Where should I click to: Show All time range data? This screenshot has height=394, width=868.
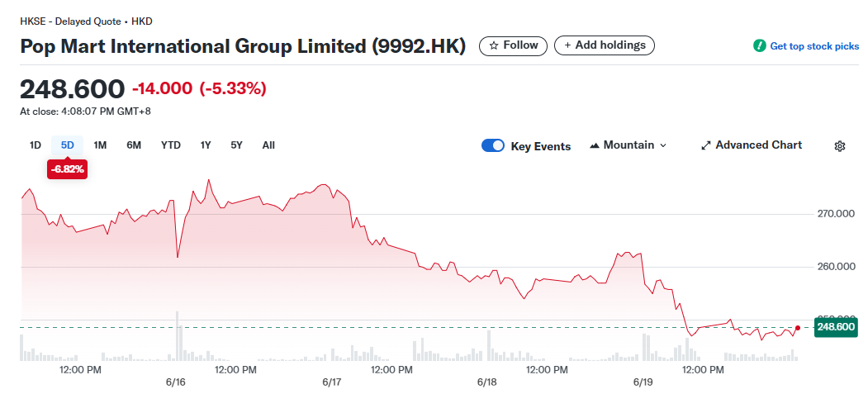pyautogui.click(x=268, y=145)
